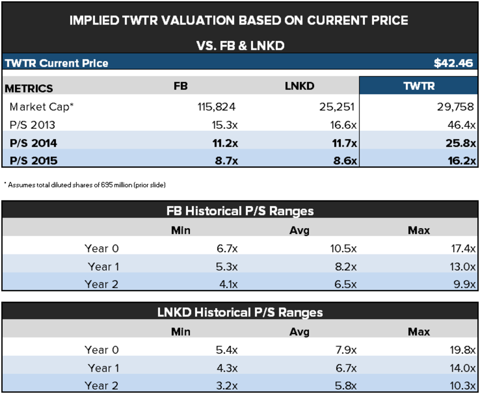Select FB Year 1 Avg value 8.2x

346,267
